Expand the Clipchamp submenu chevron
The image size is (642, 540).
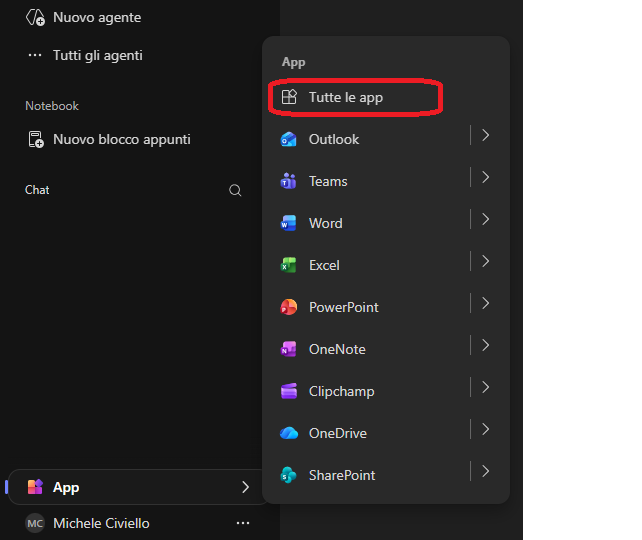(x=486, y=387)
